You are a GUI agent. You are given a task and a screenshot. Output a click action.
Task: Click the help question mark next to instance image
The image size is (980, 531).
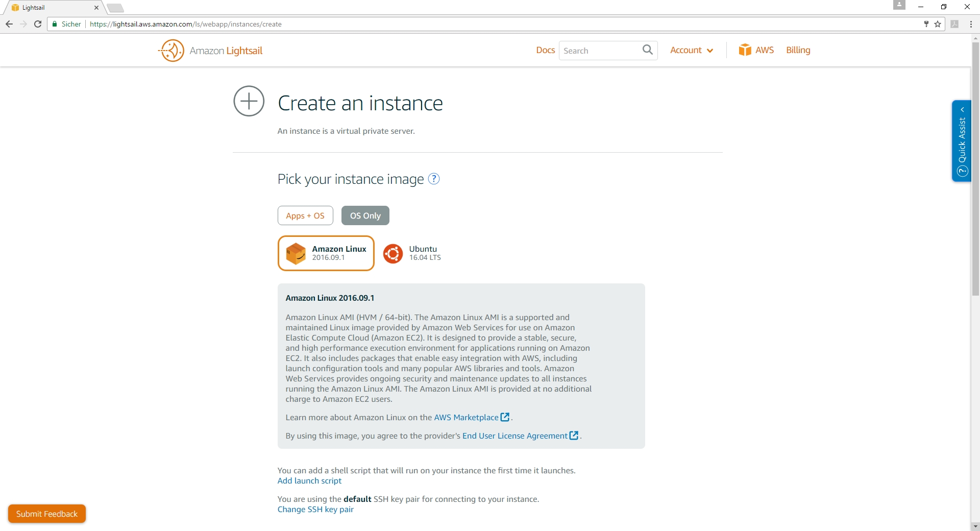(433, 179)
